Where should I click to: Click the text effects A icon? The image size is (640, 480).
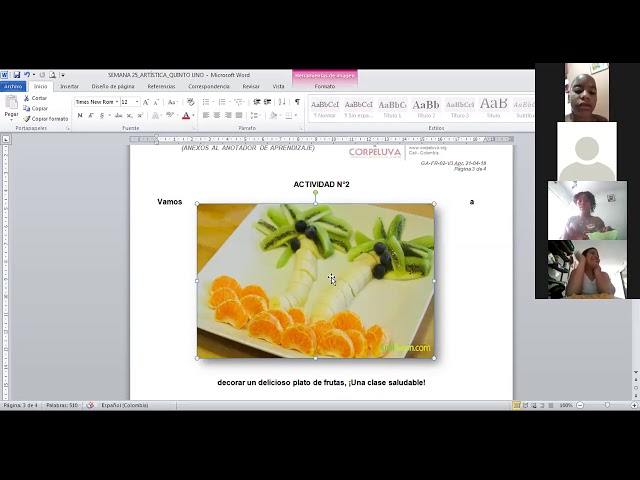coord(155,116)
